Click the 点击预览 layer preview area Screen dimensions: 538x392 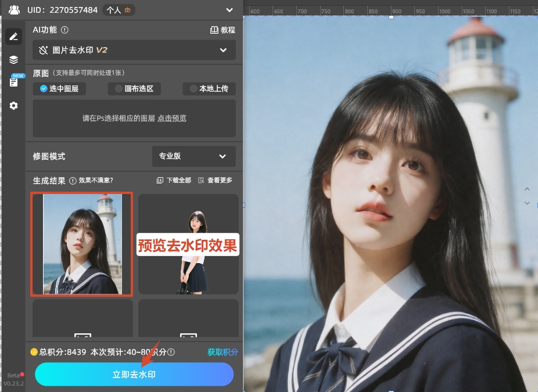[172, 118]
